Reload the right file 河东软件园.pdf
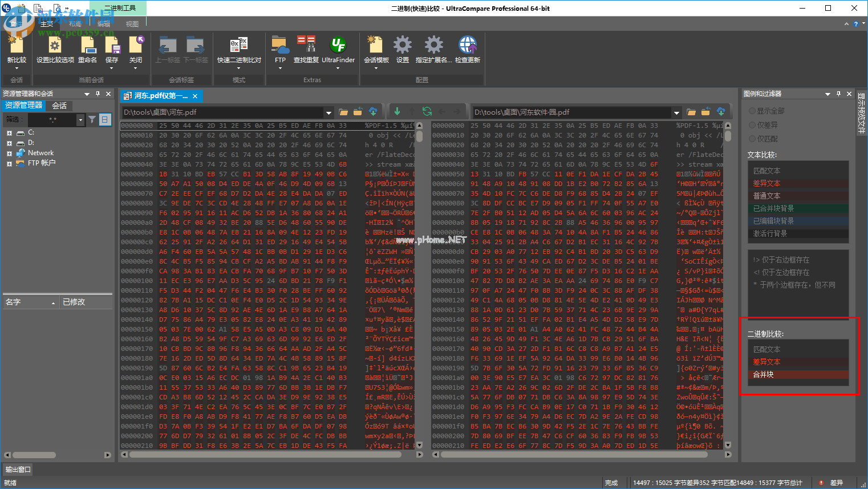This screenshot has height=489, width=868. click(x=706, y=112)
